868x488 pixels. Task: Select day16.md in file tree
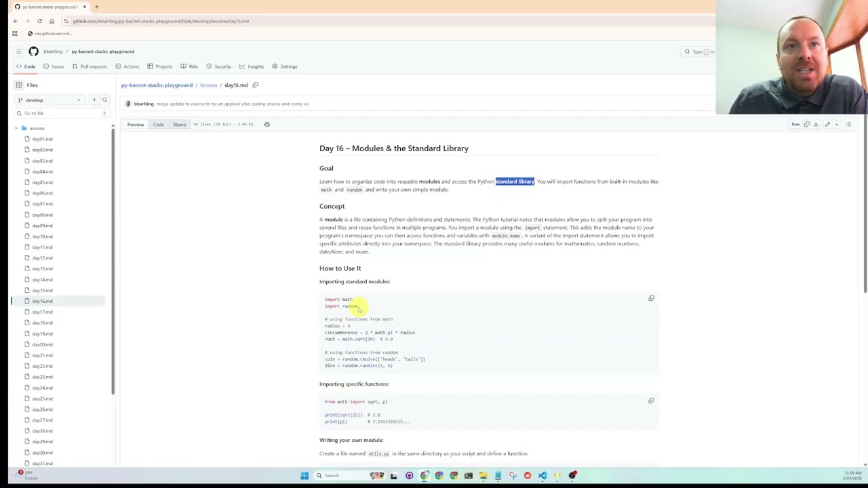tap(42, 301)
